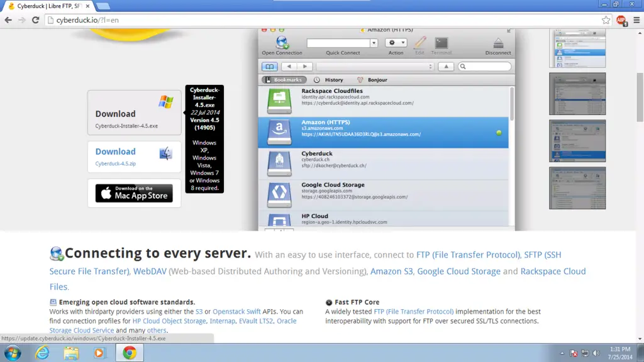Select the Cyberduck | Libre FTP browser tab
Screen dimensions: 644x362
click(48, 6)
